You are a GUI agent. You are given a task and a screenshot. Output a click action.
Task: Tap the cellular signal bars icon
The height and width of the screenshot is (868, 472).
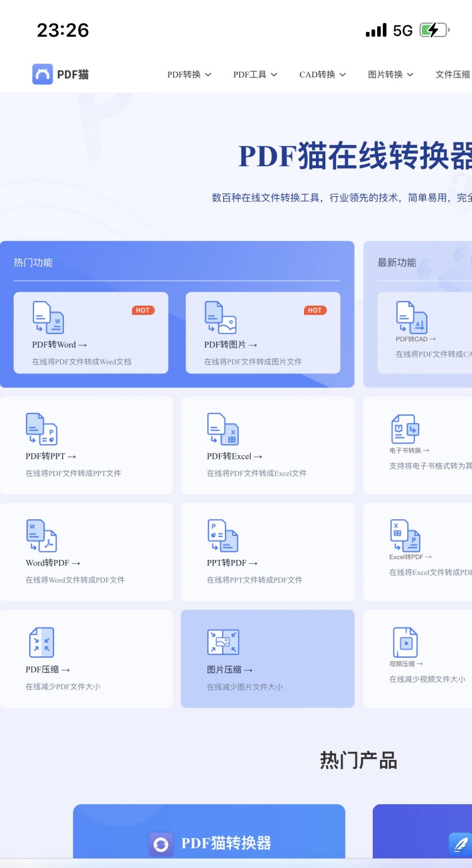pos(376,30)
